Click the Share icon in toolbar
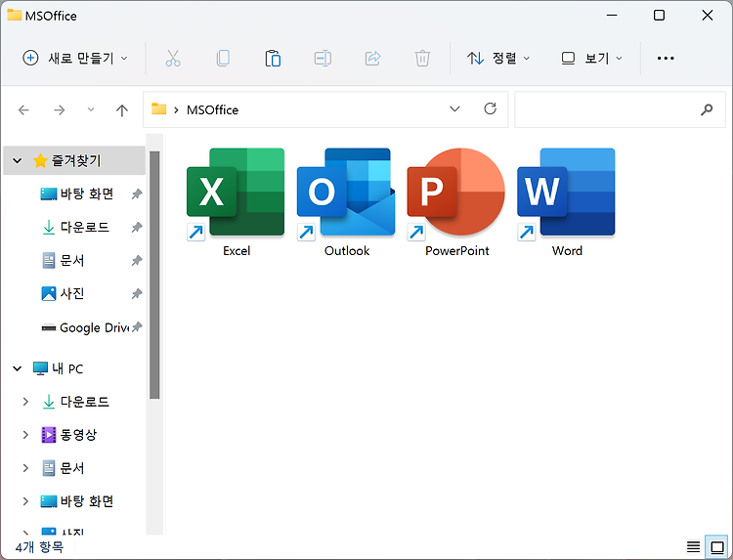The width and height of the screenshot is (733, 560). coord(372,59)
